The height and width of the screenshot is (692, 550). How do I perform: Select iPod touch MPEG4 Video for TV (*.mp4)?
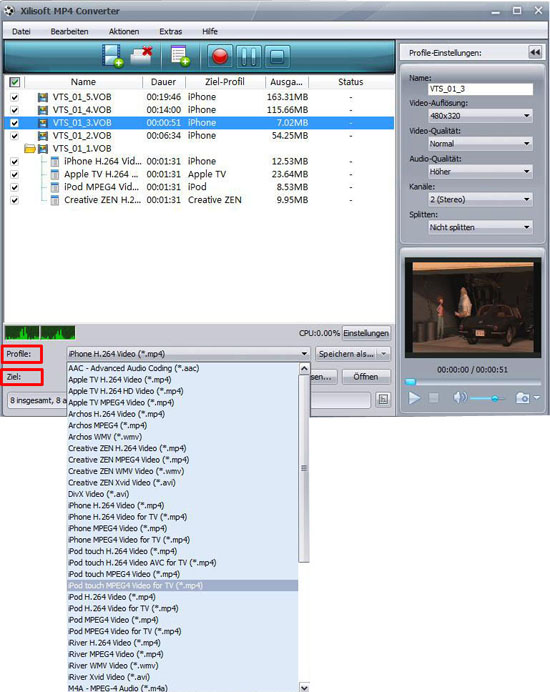point(182,586)
